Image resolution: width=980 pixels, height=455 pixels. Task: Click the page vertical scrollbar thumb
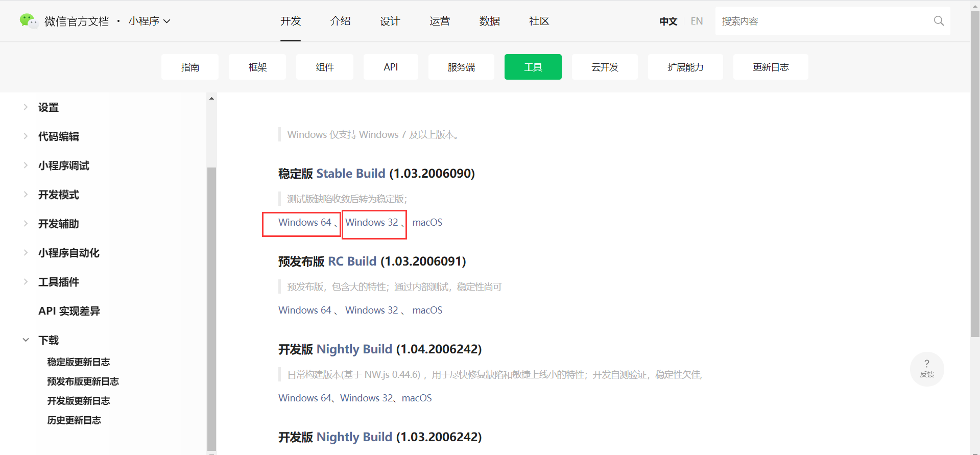click(975, 174)
